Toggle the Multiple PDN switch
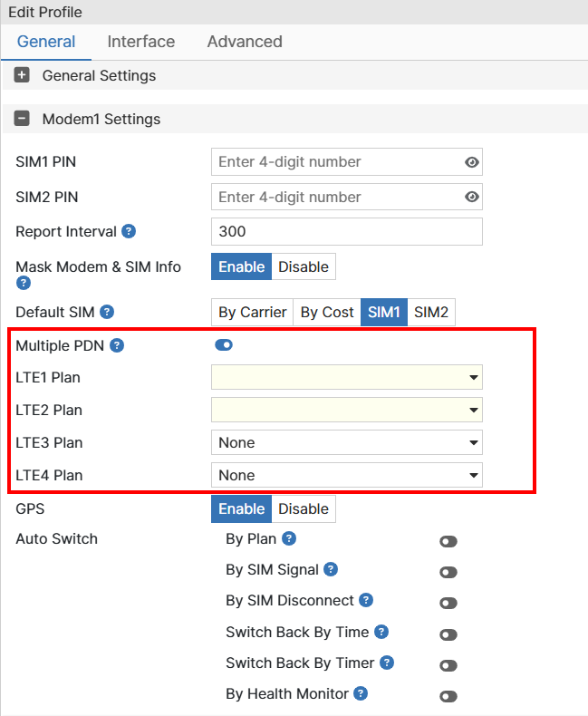 pyautogui.click(x=224, y=345)
